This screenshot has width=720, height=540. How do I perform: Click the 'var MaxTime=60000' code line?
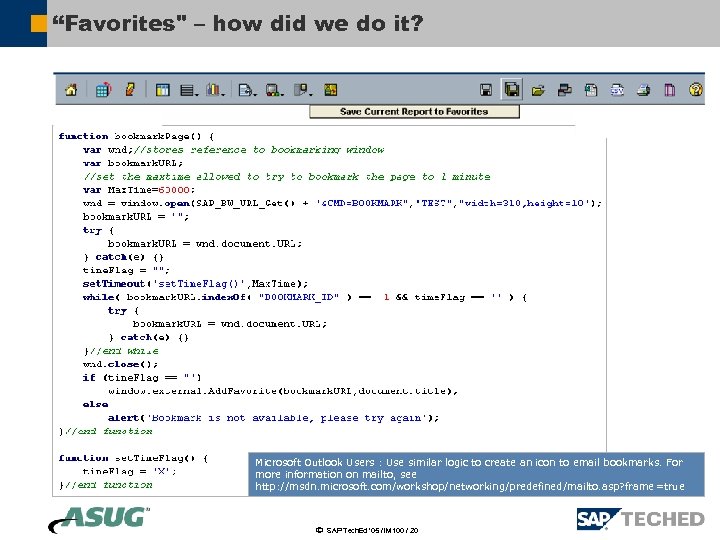139,190
